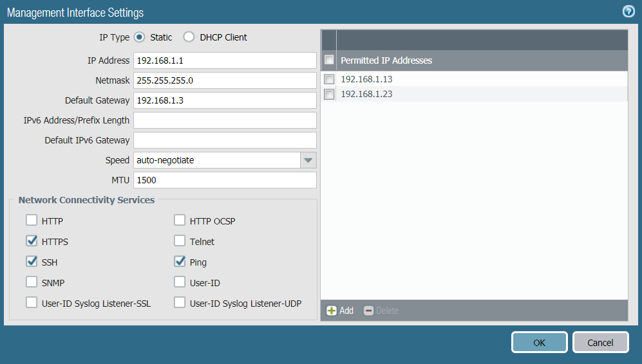Image resolution: width=642 pixels, height=364 pixels.
Task: Click the Permitted IP Addresses column header
Action: pos(482,60)
